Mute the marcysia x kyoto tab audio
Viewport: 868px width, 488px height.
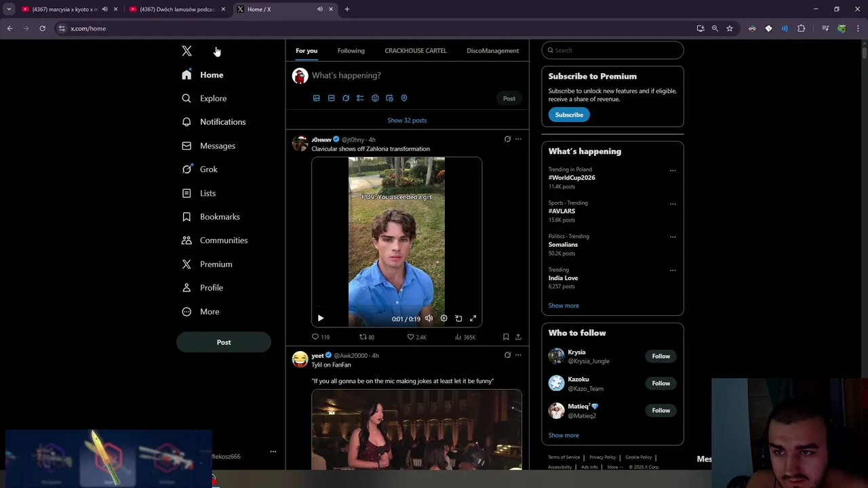click(x=104, y=9)
